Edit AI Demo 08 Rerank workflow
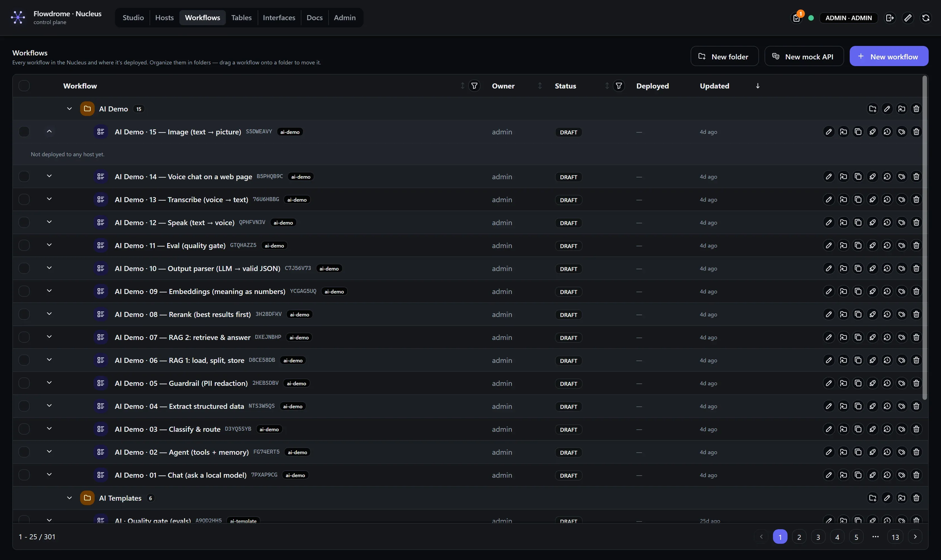This screenshot has height=560, width=941. pos(828,314)
